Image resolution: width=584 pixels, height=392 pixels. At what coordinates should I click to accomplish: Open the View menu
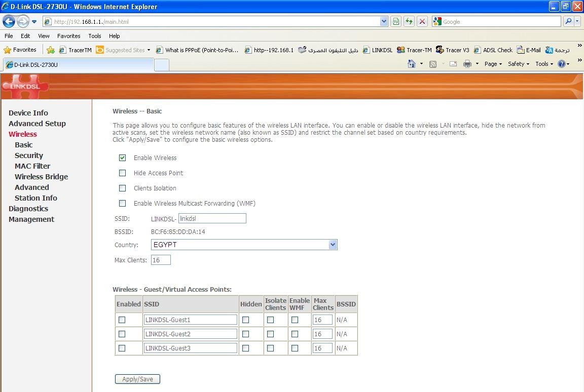[x=44, y=36]
